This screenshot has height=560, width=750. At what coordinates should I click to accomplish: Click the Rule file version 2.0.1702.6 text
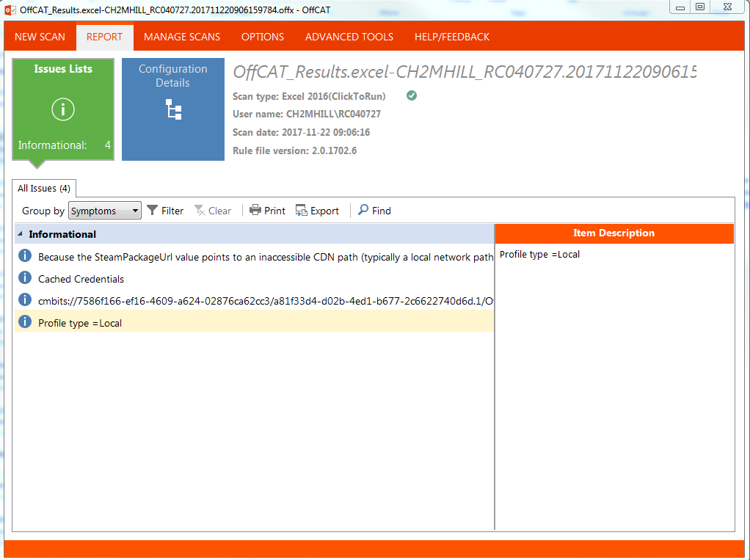pyautogui.click(x=295, y=150)
